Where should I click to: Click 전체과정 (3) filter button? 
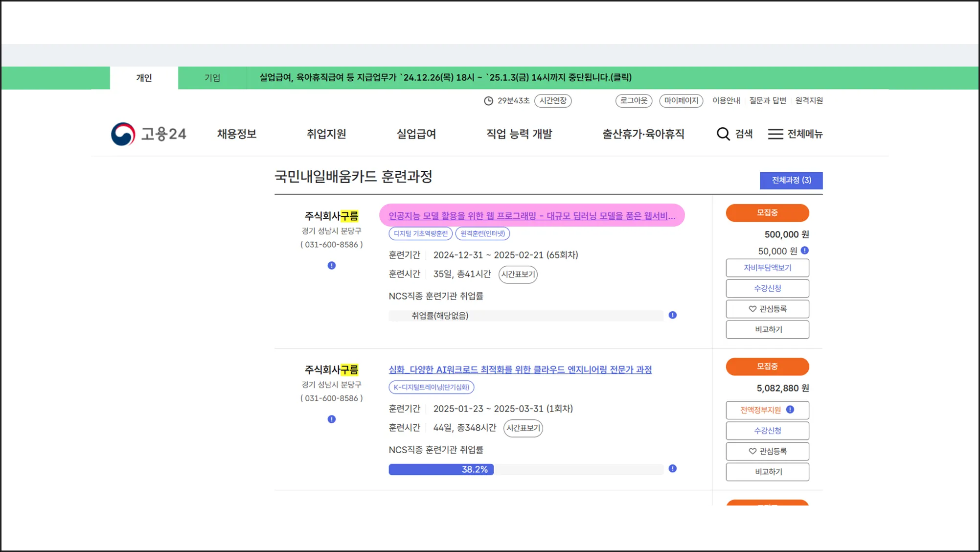pos(791,181)
